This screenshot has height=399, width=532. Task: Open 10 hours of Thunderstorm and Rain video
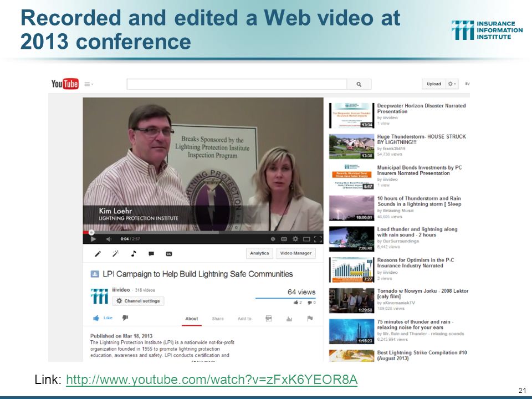(x=420, y=201)
